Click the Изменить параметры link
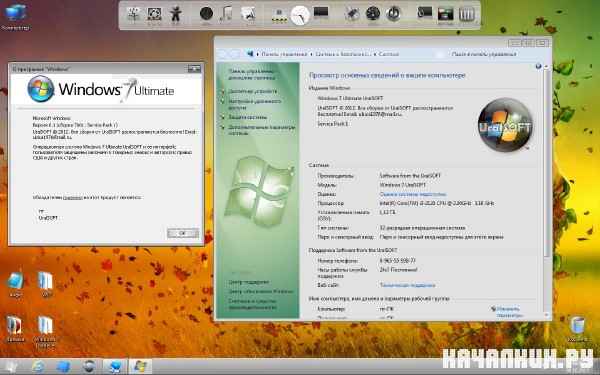 pos(509,312)
